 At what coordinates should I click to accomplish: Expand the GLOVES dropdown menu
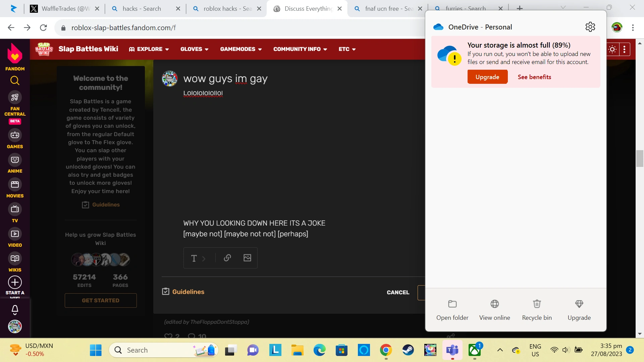point(194,49)
